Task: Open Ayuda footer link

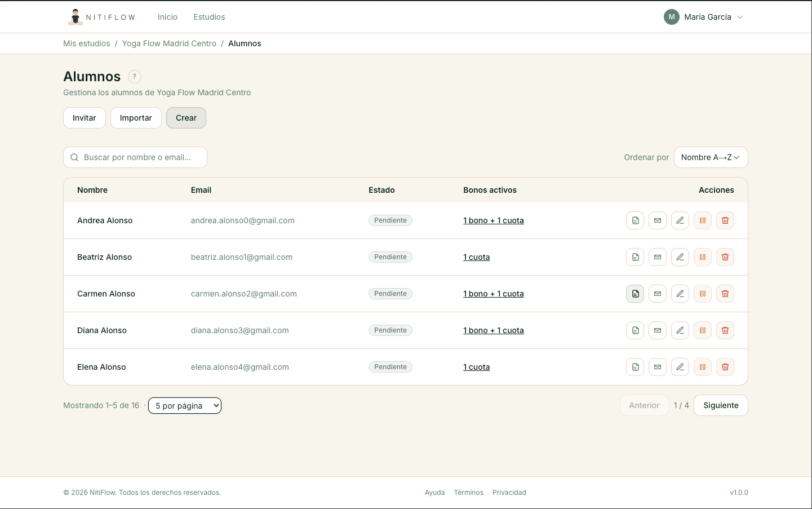Action: (x=434, y=493)
